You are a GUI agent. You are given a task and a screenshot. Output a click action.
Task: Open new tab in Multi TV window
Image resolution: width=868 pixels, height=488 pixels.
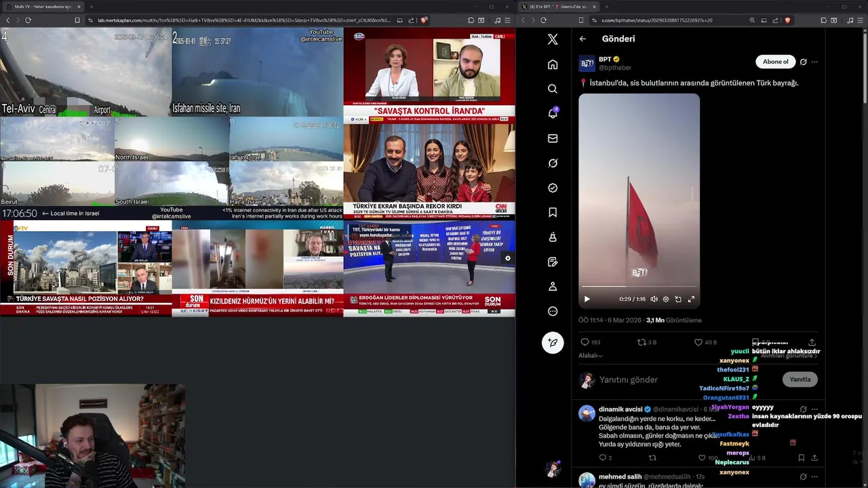click(x=92, y=7)
